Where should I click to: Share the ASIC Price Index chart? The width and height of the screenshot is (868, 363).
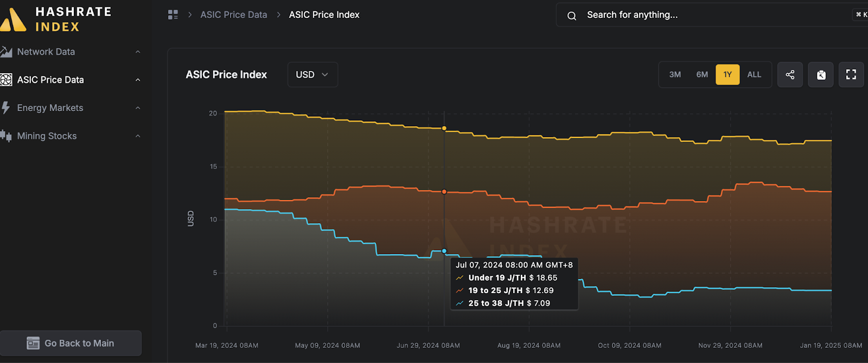[x=790, y=75]
